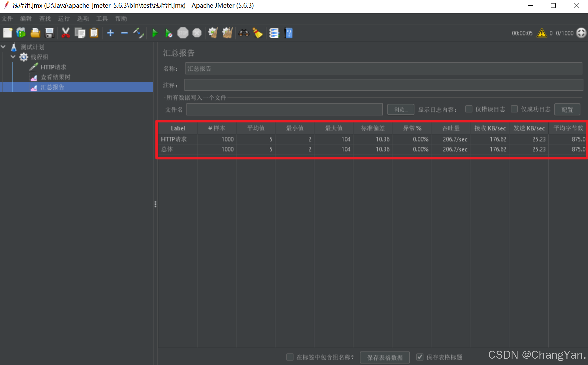Toggle the 仅成功日志 checkbox

tap(514, 109)
